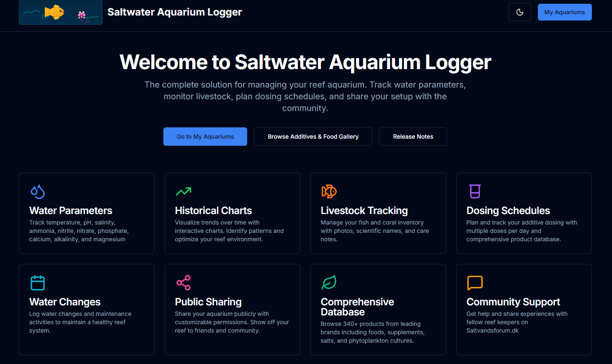612x364 pixels.
Task: Toggle dark mode with the moon icon
Action: pos(519,12)
